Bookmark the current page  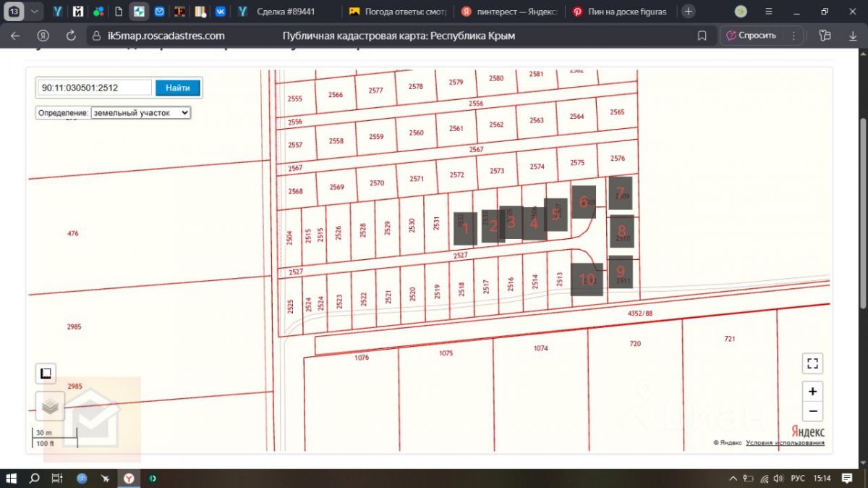click(702, 35)
